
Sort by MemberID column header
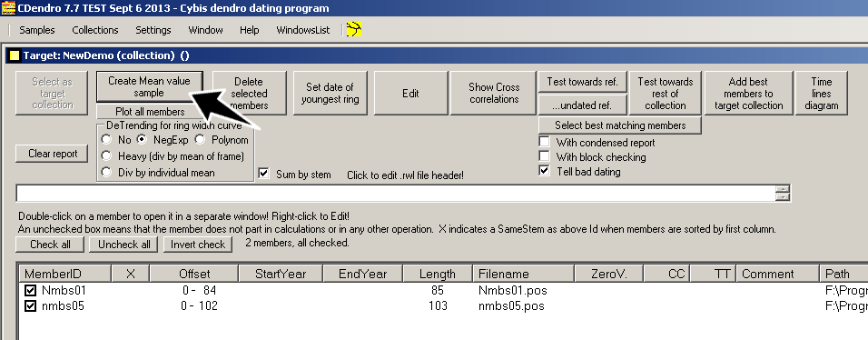click(x=65, y=274)
